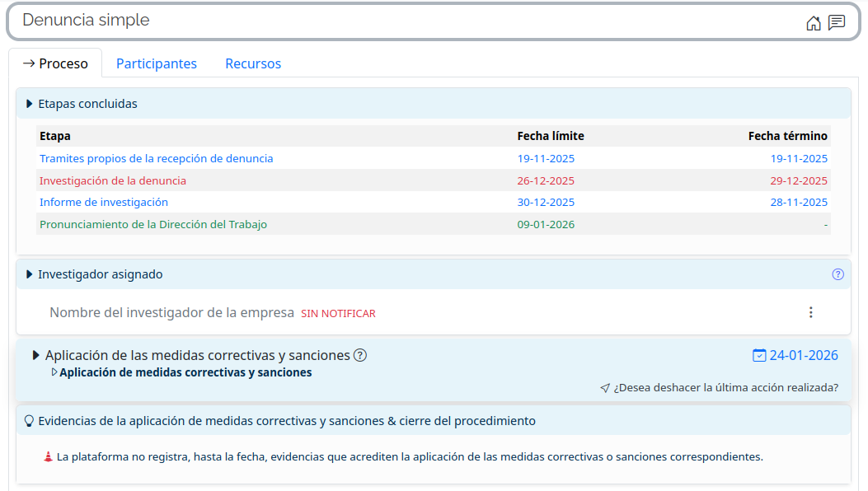Collapse the Etapas concluidas section
Image resolution: width=868 pixels, height=491 pixels.
30,104
